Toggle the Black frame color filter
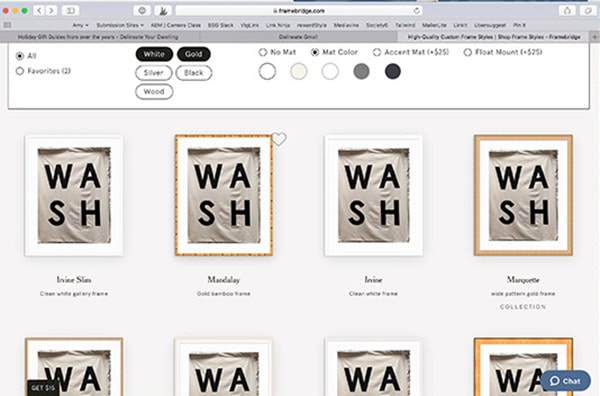 (194, 73)
